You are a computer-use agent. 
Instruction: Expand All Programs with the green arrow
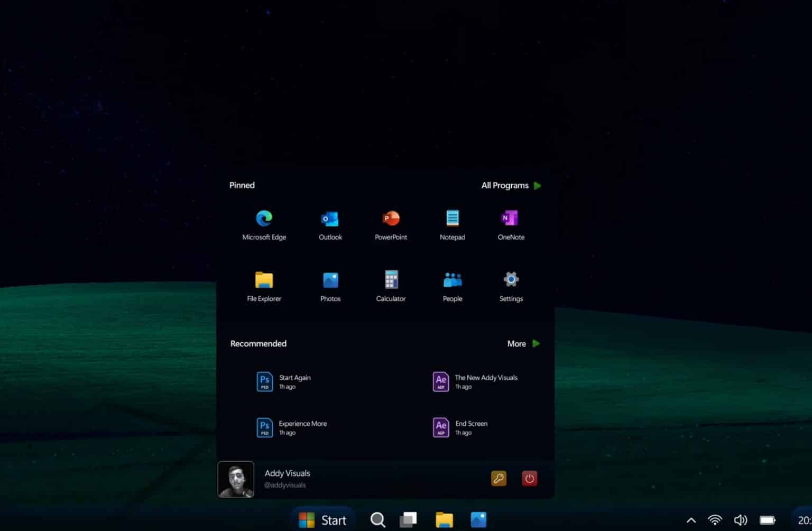click(x=537, y=186)
